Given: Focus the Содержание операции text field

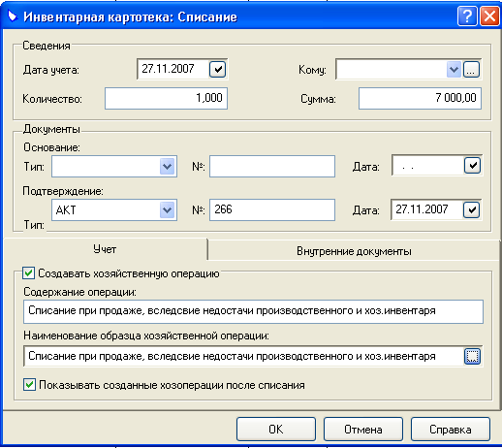Looking at the screenshot, I should (x=253, y=311).
